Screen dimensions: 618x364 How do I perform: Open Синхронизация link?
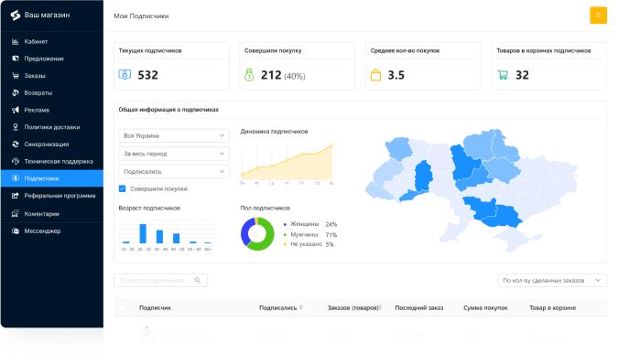coord(47,144)
